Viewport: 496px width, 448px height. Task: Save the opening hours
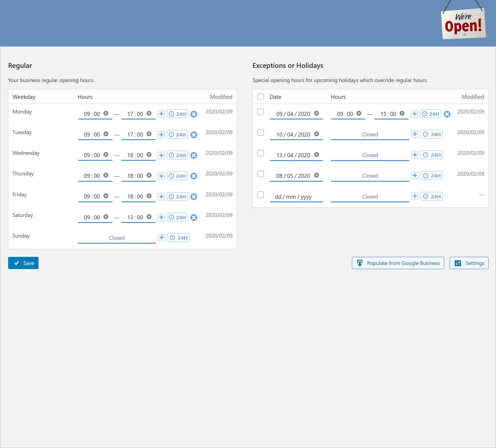click(23, 263)
